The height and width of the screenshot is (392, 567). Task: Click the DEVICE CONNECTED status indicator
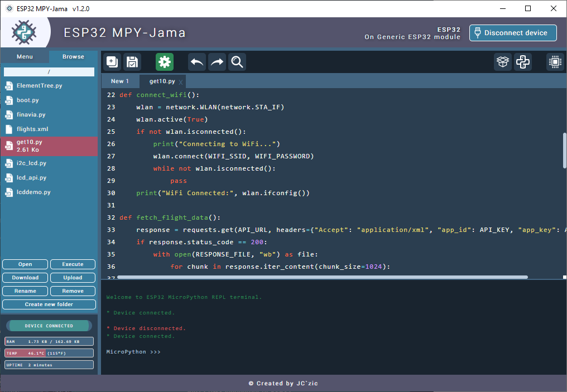[49, 326]
